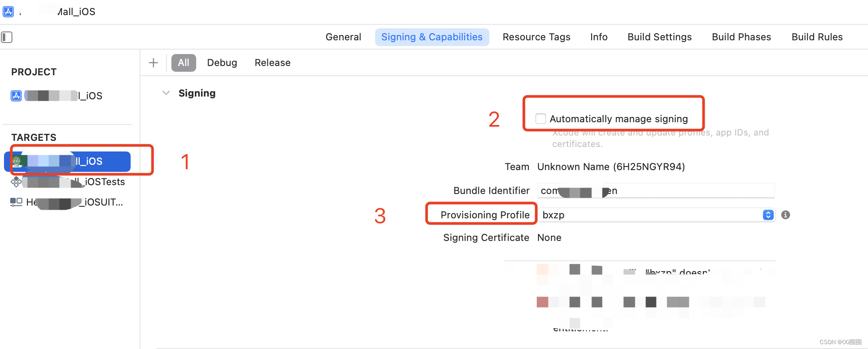Open the Provisioning Profile dropdown
Image resolution: width=868 pixels, height=349 pixels.
[768, 215]
